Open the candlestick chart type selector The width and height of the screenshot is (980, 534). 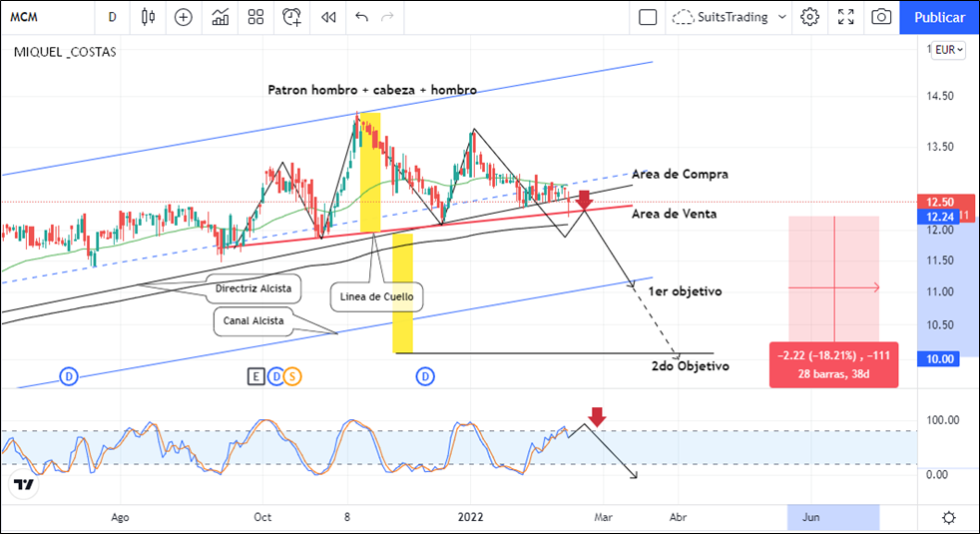149,17
